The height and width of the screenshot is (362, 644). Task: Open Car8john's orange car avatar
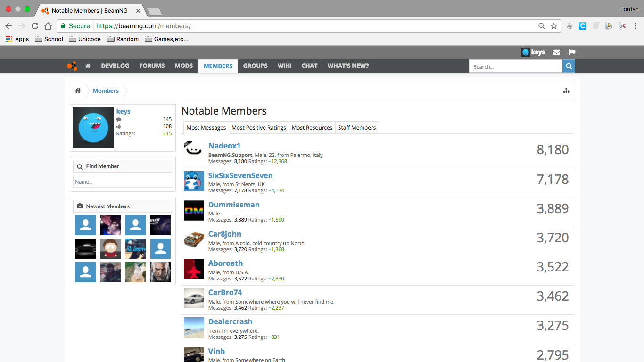point(194,239)
